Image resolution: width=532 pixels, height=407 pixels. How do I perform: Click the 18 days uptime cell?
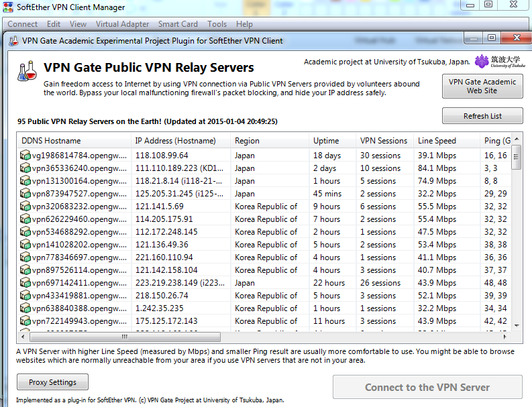[x=327, y=156]
